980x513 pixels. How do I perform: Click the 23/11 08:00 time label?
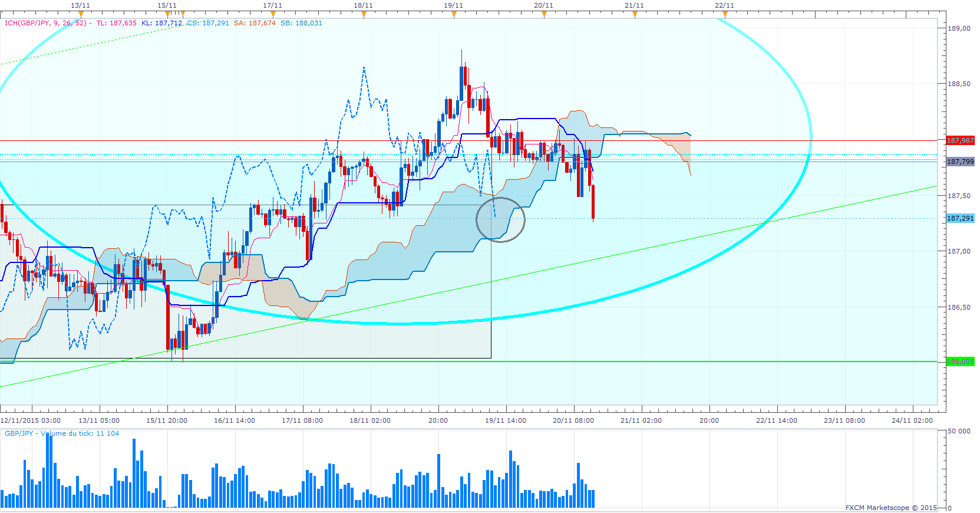tap(844, 420)
